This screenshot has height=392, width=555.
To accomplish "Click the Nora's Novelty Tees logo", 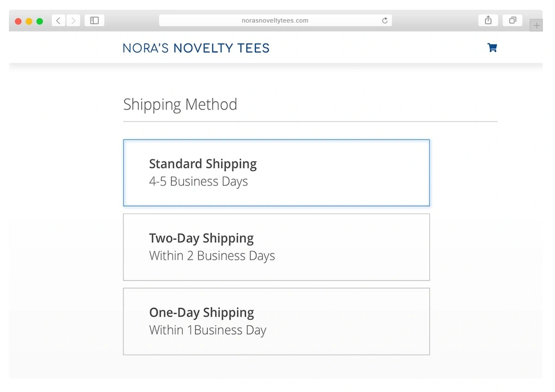I will pos(196,48).
